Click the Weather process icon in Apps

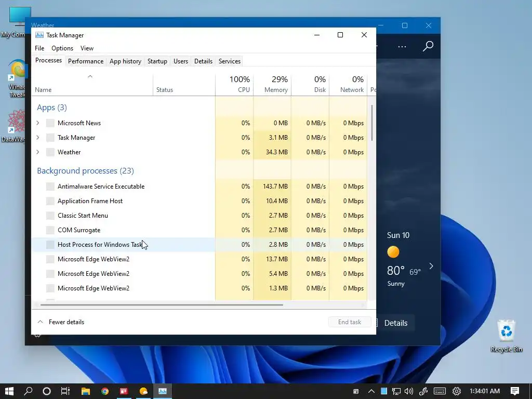coord(50,152)
